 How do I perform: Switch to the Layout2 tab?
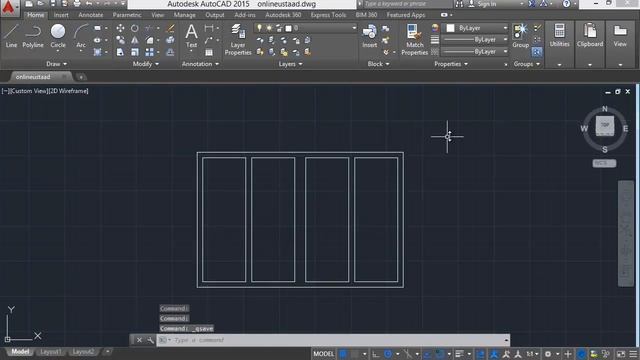(x=83, y=352)
